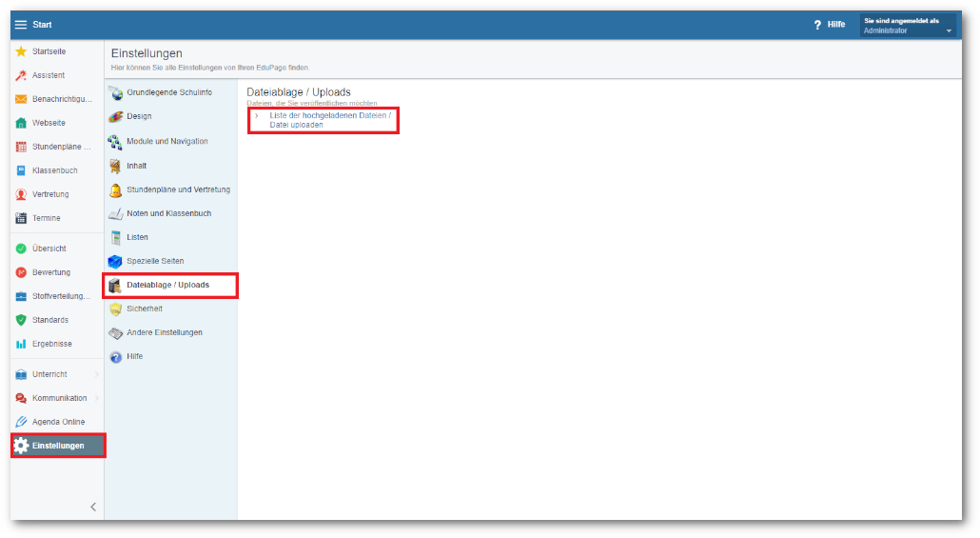980x538 pixels.
Task: Click the Agenda Online pen icon
Action: tap(21, 422)
